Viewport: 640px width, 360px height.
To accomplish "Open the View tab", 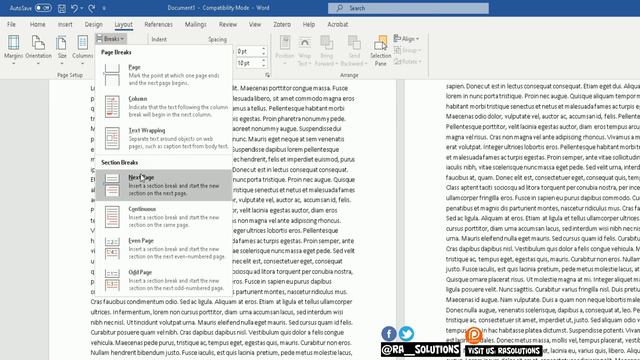I will (x=255, y=24).
